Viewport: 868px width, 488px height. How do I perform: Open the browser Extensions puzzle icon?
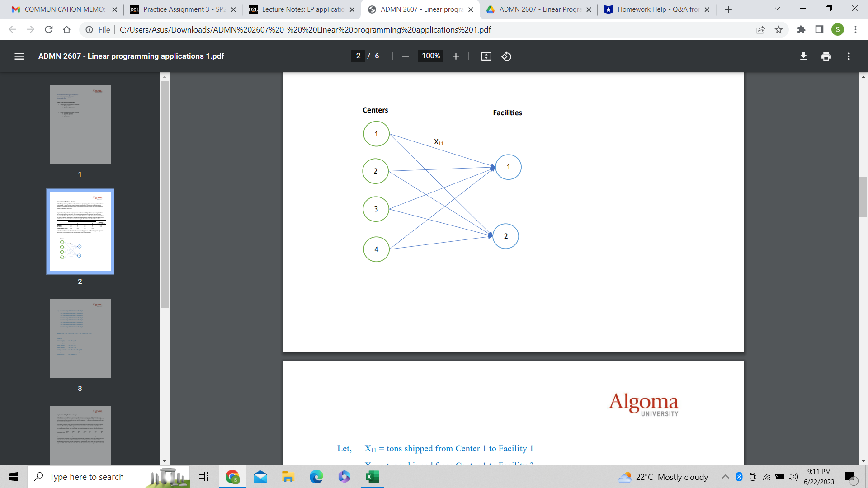(802, 30)
